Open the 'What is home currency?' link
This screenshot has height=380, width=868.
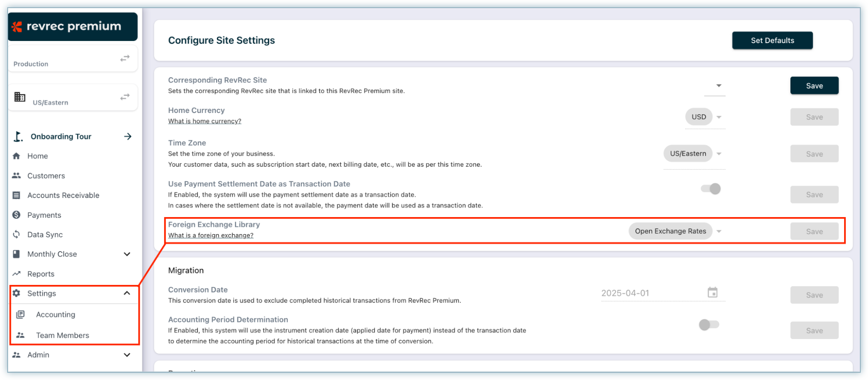click(205, 121)
